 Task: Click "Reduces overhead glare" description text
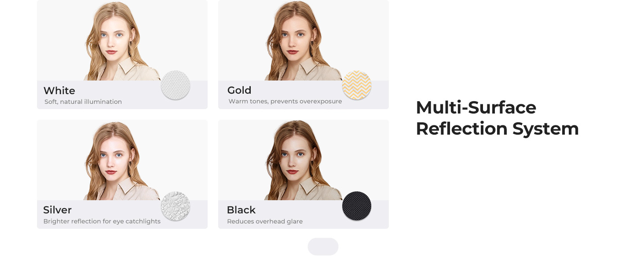265,221
